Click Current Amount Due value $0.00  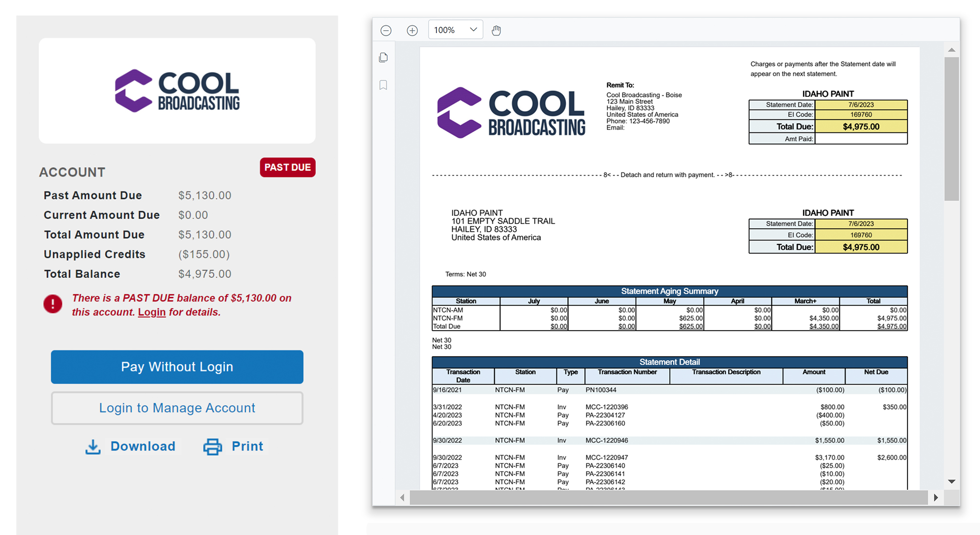[193, 215]
